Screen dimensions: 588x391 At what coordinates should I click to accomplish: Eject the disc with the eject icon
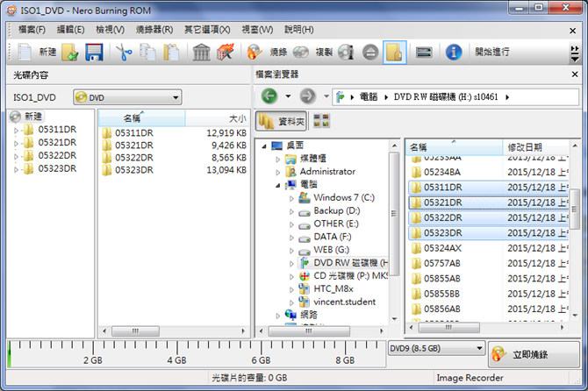pyautogui.click(x=370, y=52)
